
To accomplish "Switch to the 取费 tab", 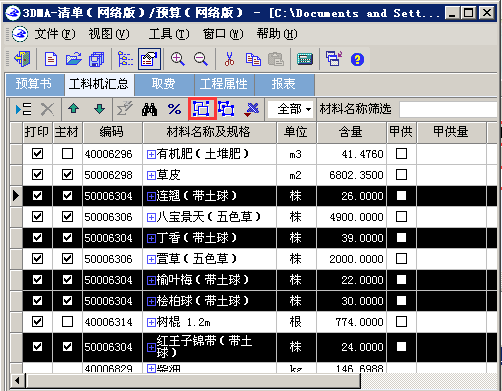I will point(163,84).
